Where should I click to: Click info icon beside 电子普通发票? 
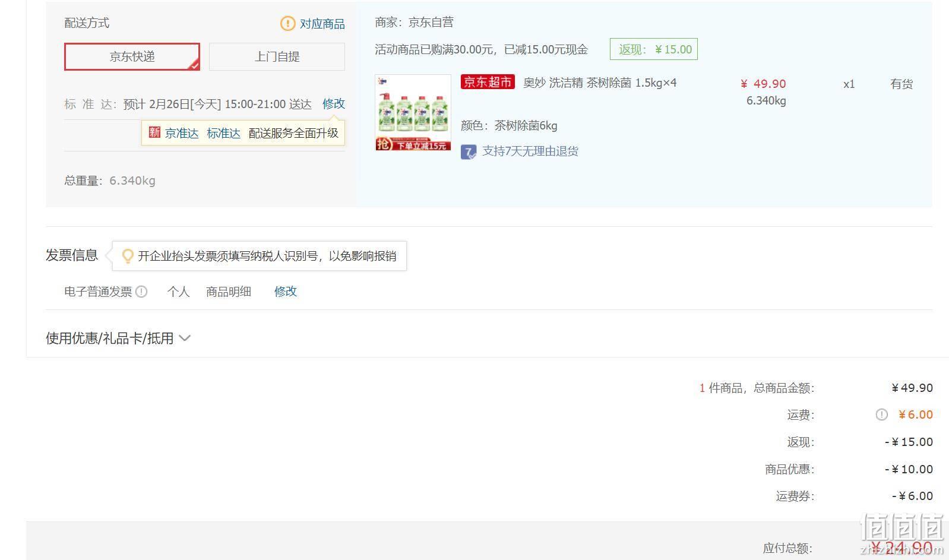[x=141, y=292]
